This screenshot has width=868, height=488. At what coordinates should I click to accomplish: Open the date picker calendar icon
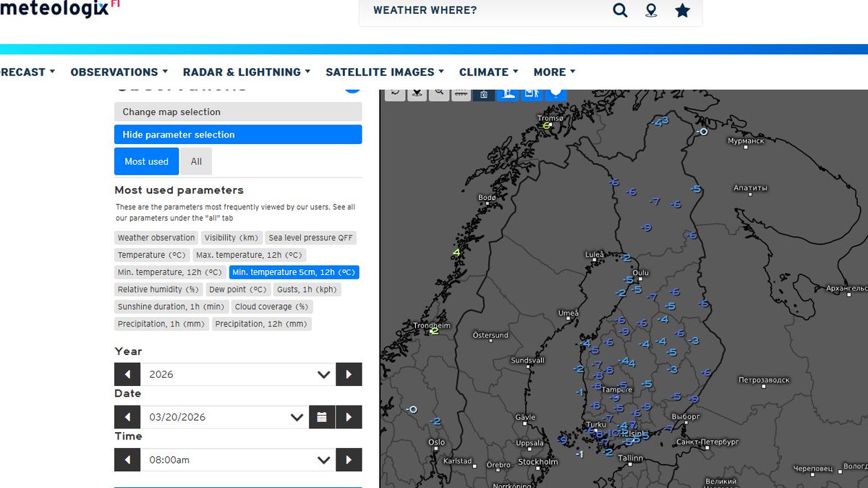[x=322, y=417]
